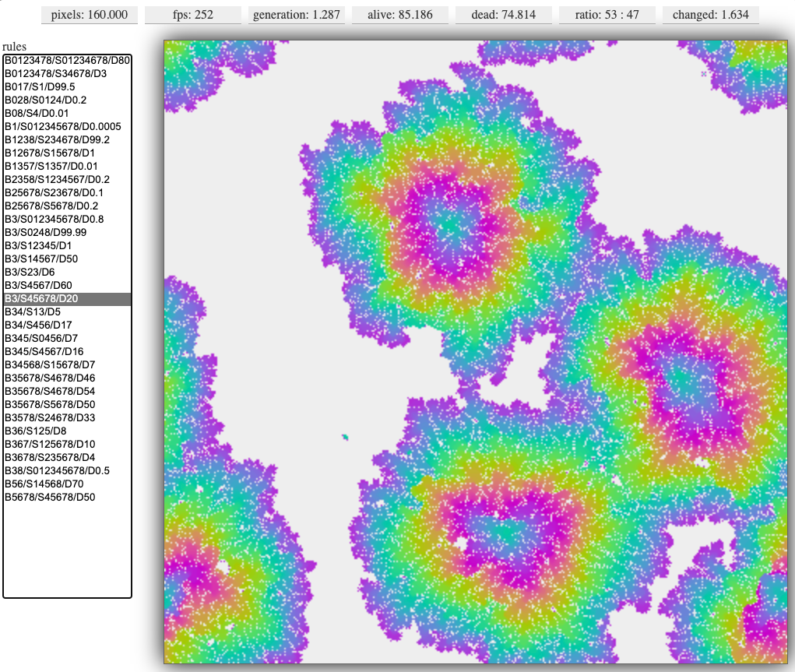
Task: Choose rule B1/S012345678/D0.0005
Action: (67, 126)
